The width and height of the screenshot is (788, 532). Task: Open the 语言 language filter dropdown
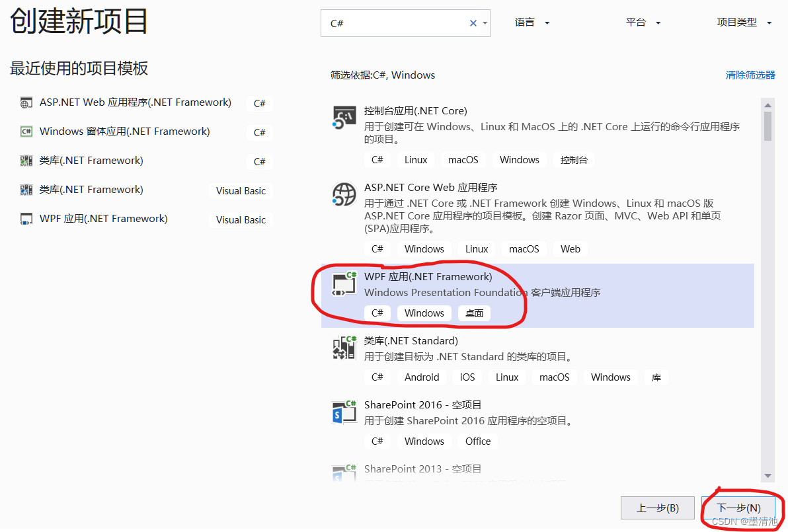point(532,22)
